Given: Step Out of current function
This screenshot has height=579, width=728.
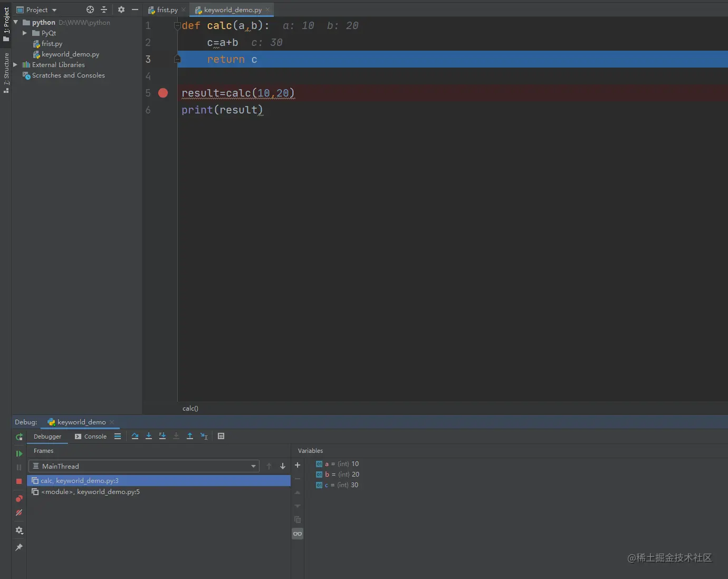Looking at the screenshot, I should tap(190, 436).
